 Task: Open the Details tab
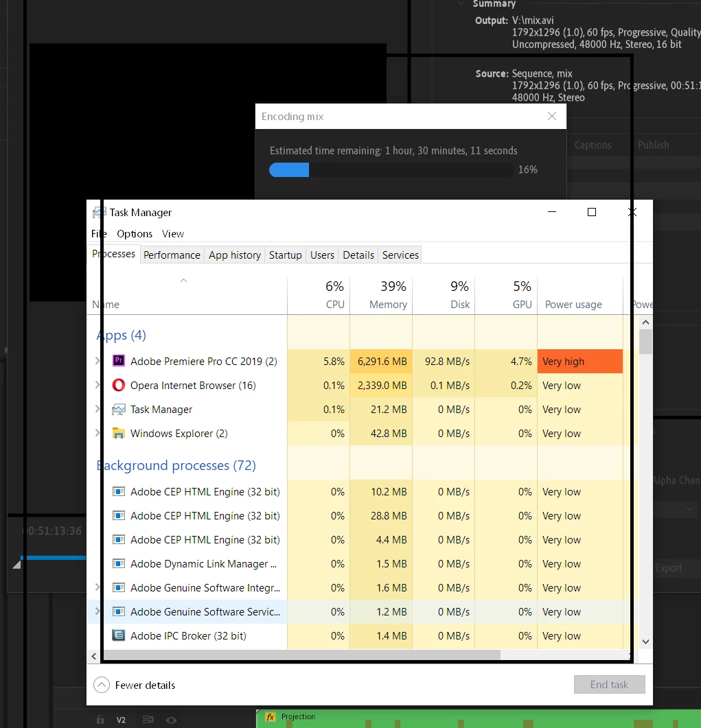358,255
